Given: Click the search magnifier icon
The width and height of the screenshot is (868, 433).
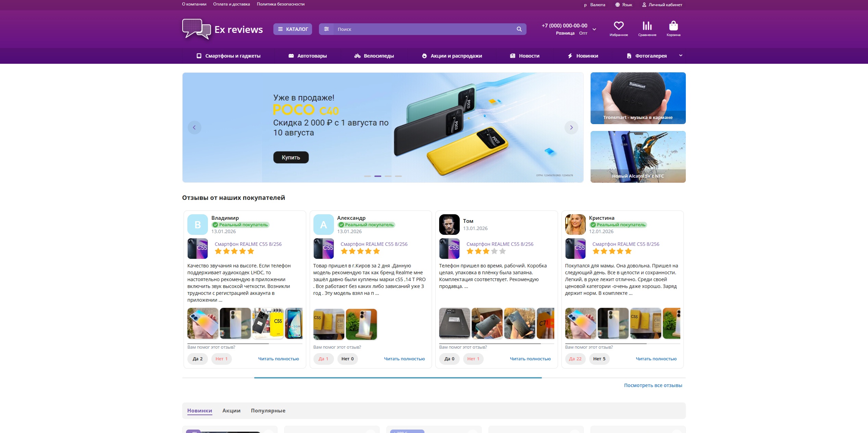Looking at the screenshot, I should [x=519, y=29].
